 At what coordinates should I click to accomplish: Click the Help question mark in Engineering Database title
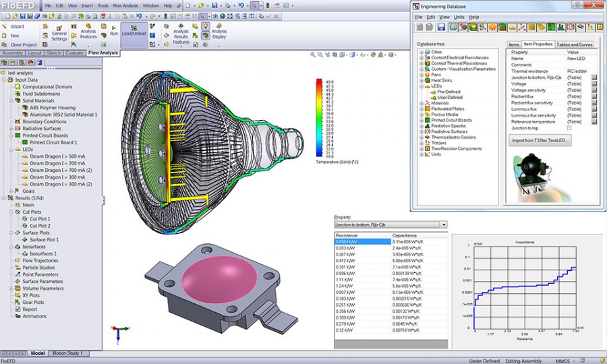577,5
